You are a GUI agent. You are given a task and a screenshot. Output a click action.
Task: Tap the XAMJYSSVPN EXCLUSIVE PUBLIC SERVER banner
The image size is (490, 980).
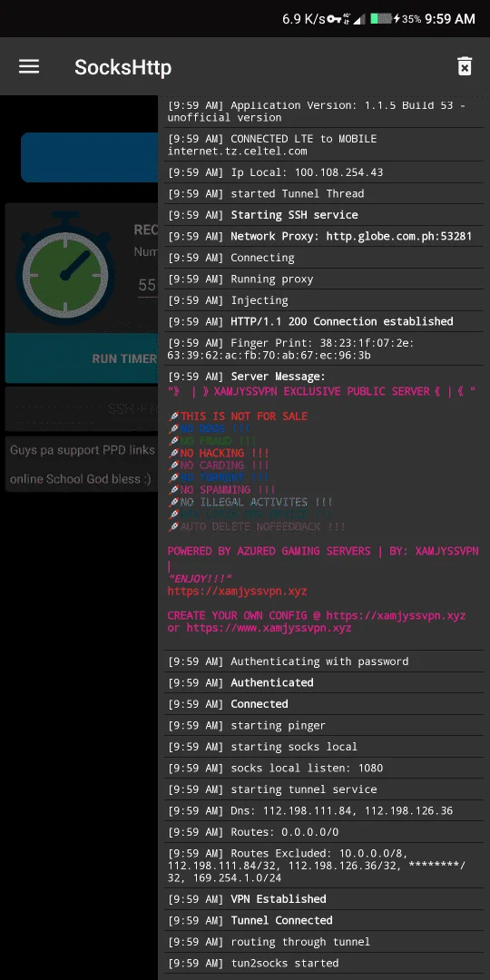tap(322, 391)
